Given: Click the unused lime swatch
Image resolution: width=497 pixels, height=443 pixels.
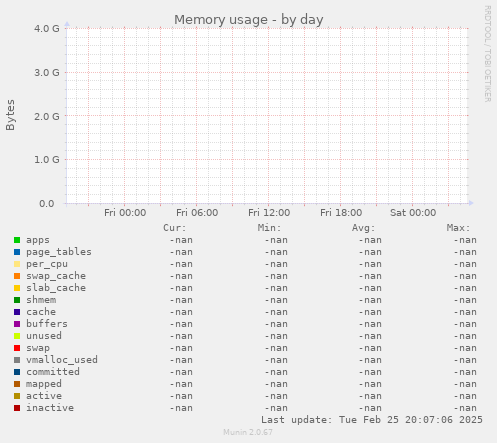Looking at the screenshot, I should click(17, 336).
